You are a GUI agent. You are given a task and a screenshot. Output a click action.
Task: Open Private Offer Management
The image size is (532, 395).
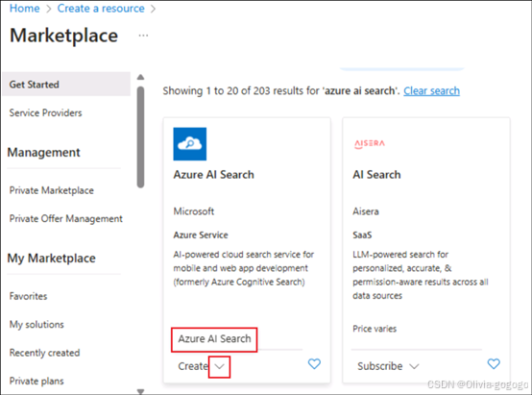[66, 219]
